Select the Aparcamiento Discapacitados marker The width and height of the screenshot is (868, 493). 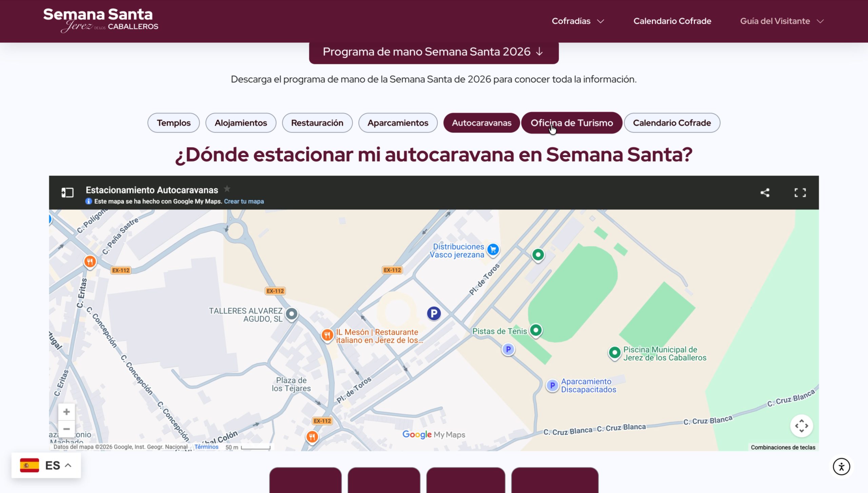[x=552, y=386]
